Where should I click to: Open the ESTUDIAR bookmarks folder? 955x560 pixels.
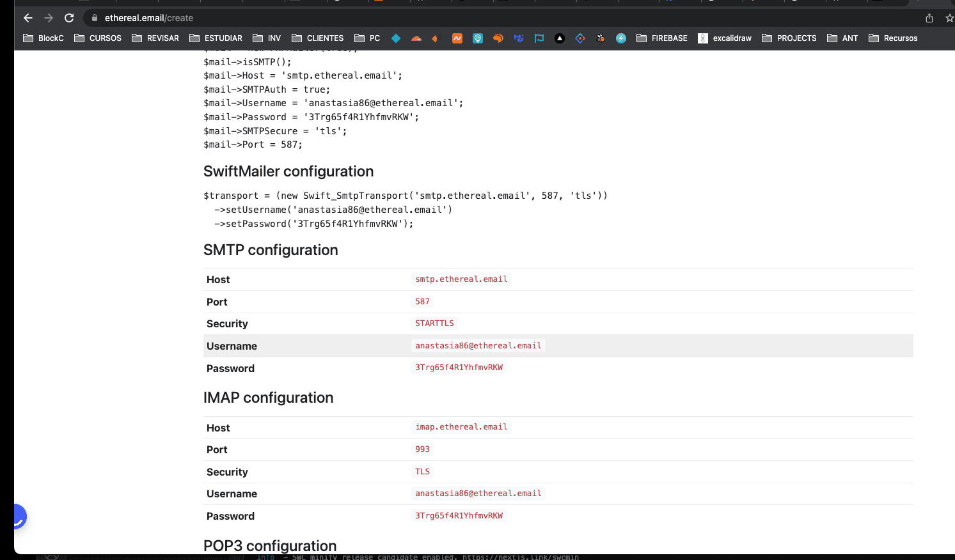(216, 38)
